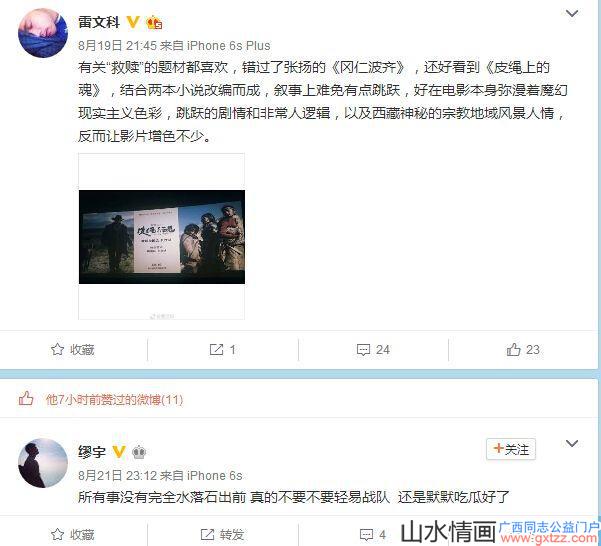The width and height of the screenshot is (601, 546).
Task: Click the thumbs-up icon beside 赞过的微博
Action: tap(26, 398)
